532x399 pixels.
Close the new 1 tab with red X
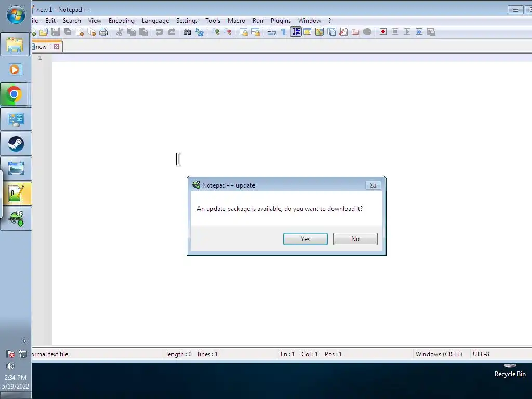tap(56, 46)
